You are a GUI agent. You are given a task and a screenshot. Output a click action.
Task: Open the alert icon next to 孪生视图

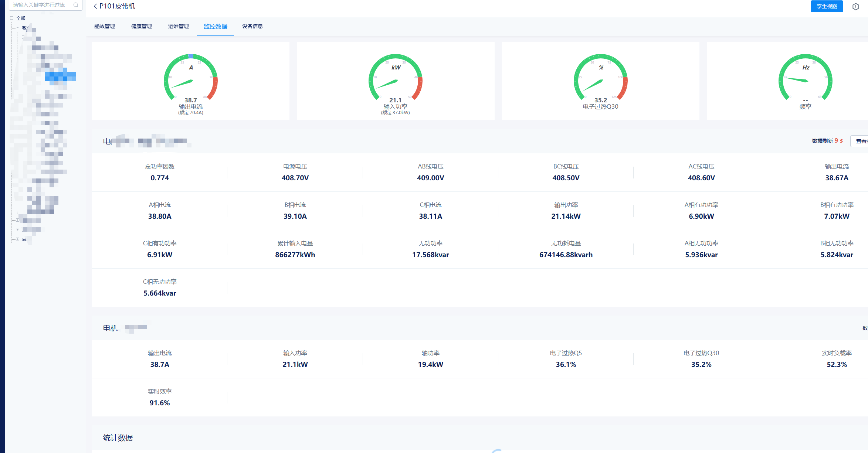click(x=855, y=7)
